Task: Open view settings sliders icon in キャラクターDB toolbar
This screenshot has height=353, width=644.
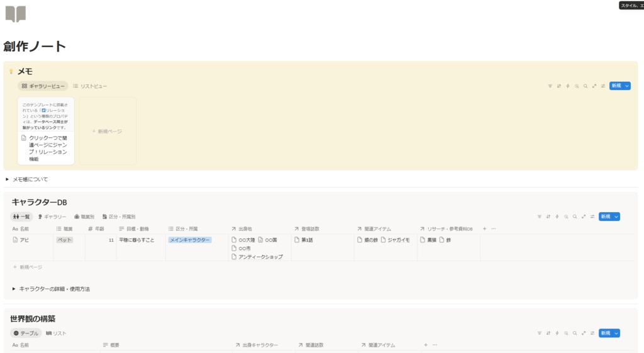Action: click(592, 216)
